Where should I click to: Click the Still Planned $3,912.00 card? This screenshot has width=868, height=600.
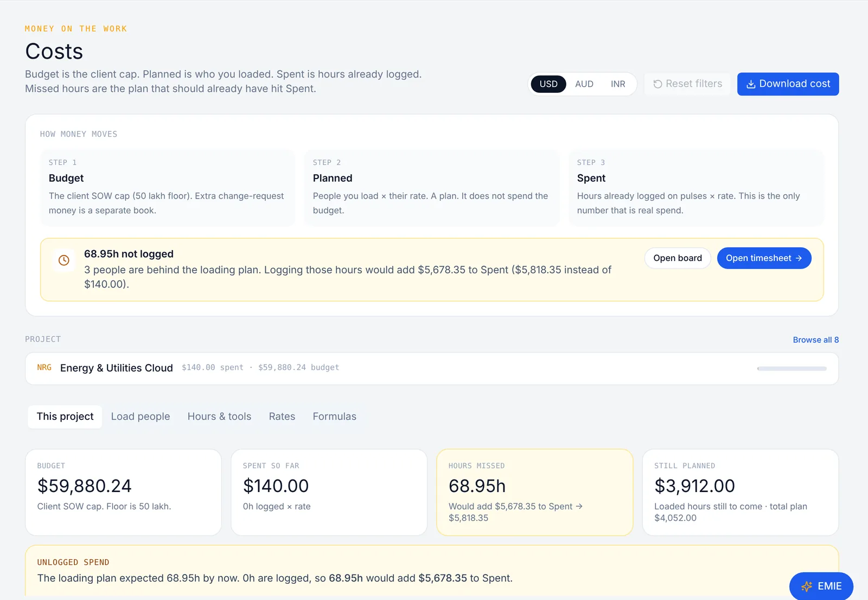point(741,493)
